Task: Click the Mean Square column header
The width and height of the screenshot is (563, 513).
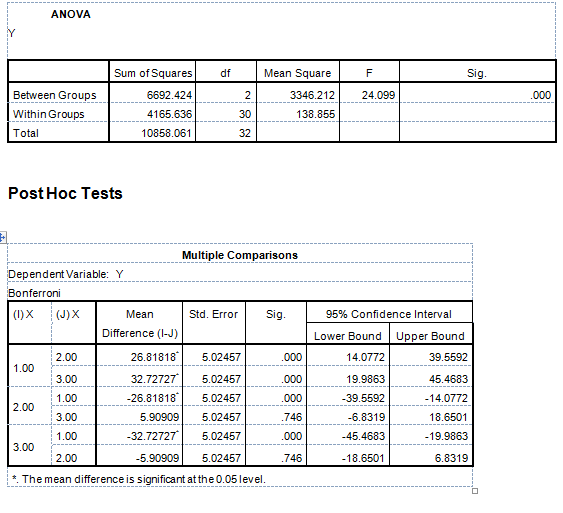Action: click(298, 73)
